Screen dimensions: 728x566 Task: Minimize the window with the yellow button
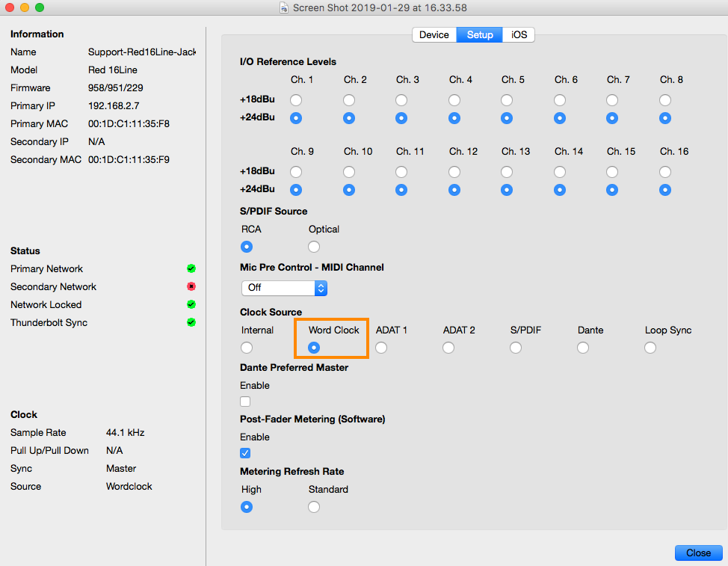pos(25,7)
